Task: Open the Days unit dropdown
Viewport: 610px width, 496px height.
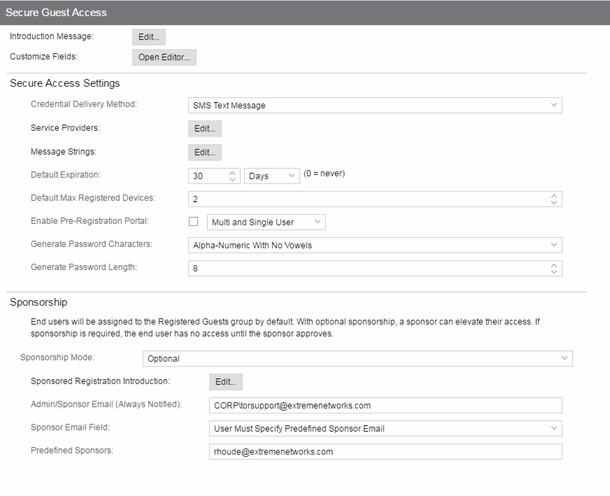Action: (x=272, y=176)
